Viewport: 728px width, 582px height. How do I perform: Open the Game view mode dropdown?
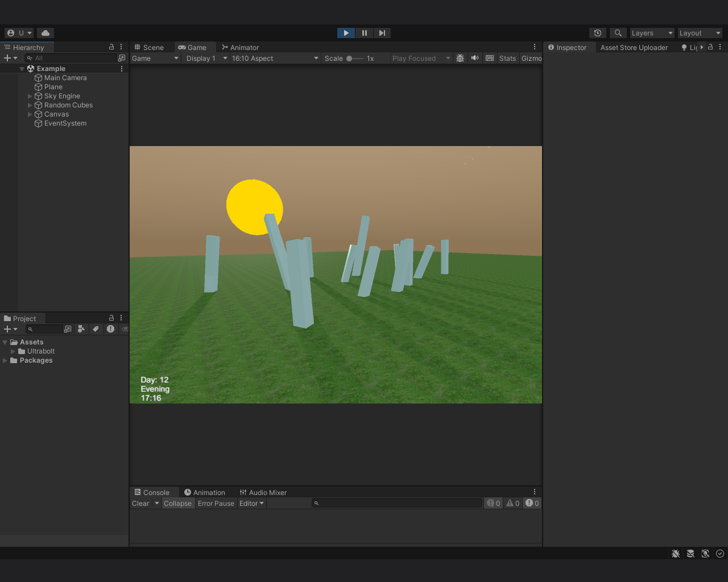point(155,59)
